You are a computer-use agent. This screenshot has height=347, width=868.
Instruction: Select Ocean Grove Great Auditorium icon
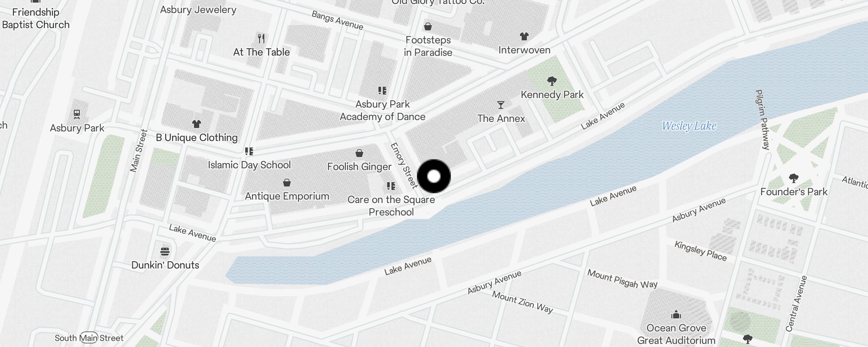click(x=676, y=314)
